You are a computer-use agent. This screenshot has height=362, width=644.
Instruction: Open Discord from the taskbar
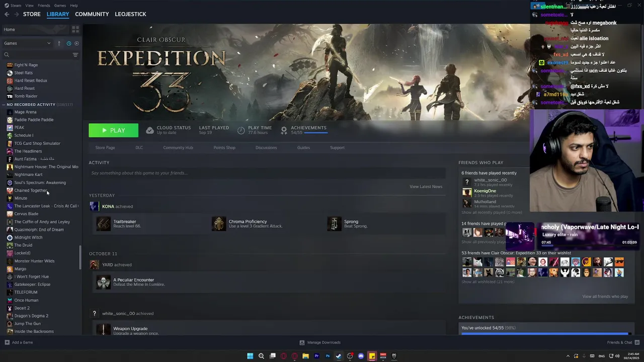point(361,356)
